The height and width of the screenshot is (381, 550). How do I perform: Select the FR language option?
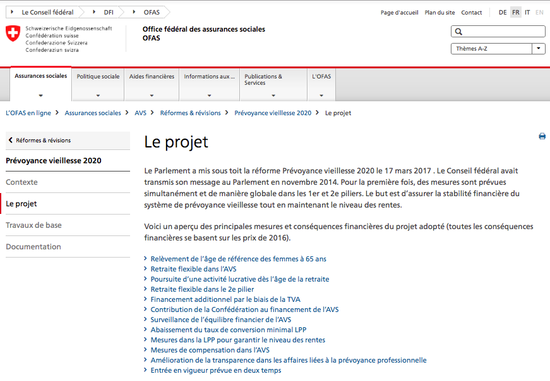516,12
